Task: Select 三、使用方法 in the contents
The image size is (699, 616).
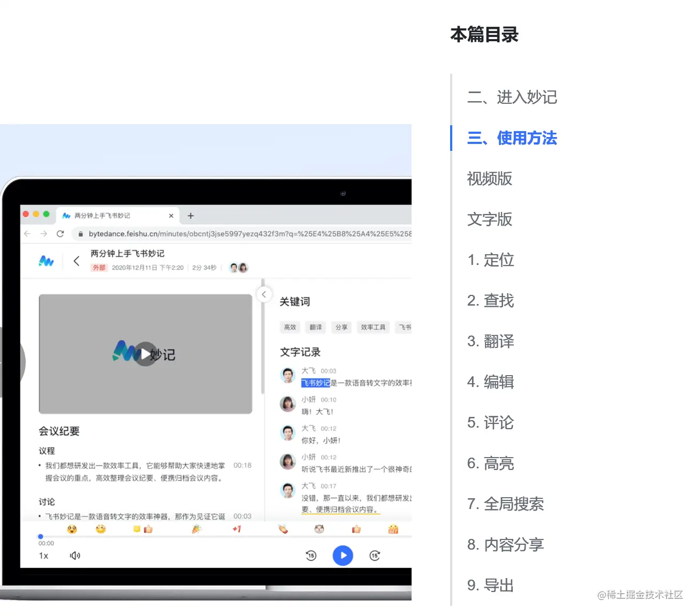Action: pyautogui.click(x=512, y=138)
